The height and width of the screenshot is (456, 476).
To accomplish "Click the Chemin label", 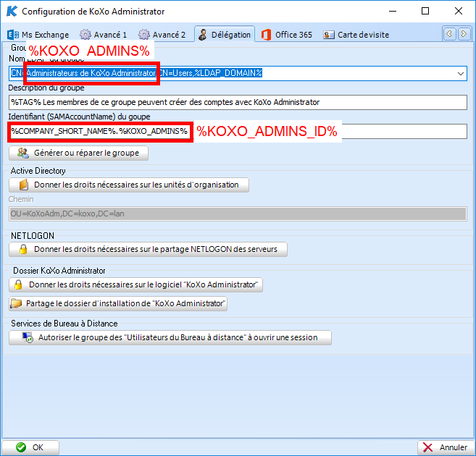I will point(21,199).
